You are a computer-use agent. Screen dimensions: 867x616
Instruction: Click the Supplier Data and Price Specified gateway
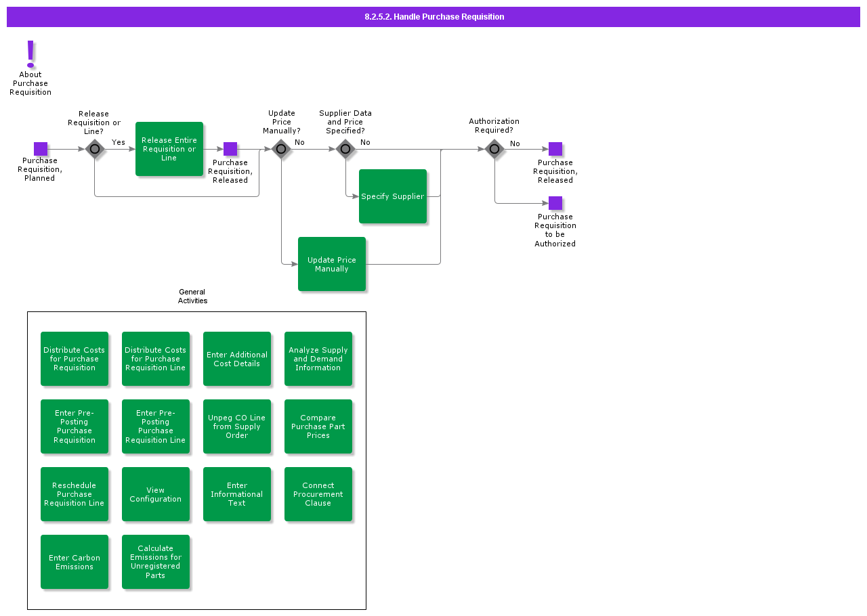click(345, 149)
